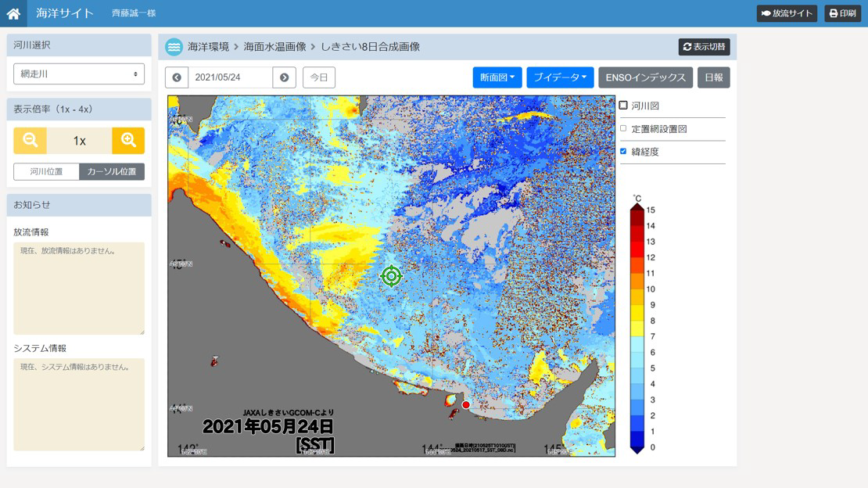Screen dimensions: 868x488
Task: Click the red river marker on map
Action: point(466,405)
